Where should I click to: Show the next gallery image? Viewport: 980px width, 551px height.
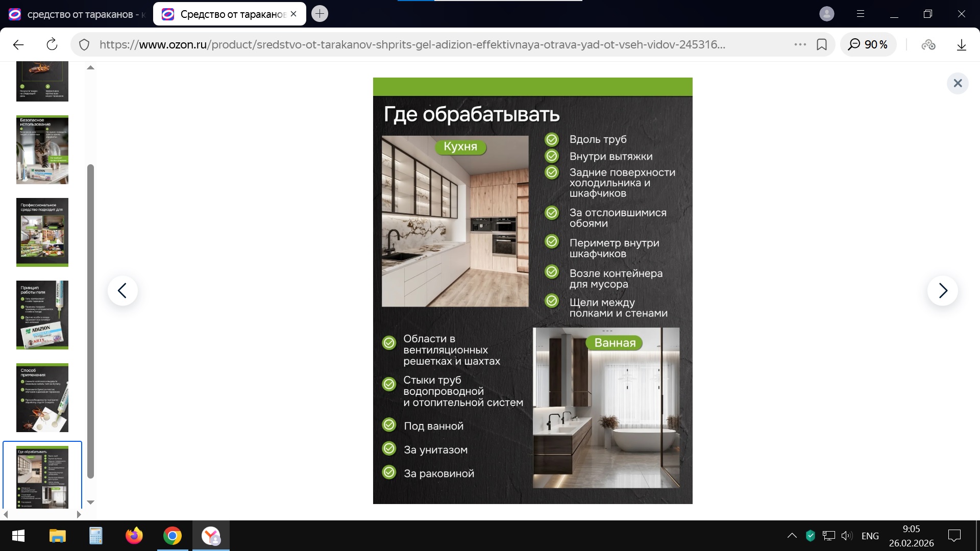click(x=942, y=291)
